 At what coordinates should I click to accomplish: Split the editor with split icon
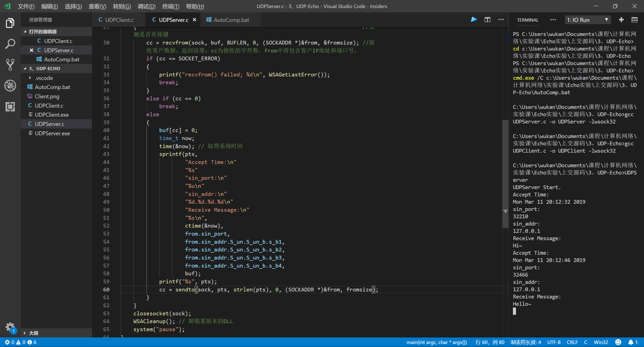coord(487,20)
